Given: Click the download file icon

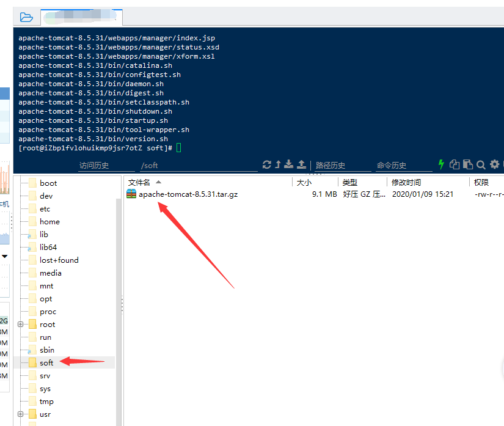Looking at the screenshot, I should pyautogui.click(x=288, y=165).
